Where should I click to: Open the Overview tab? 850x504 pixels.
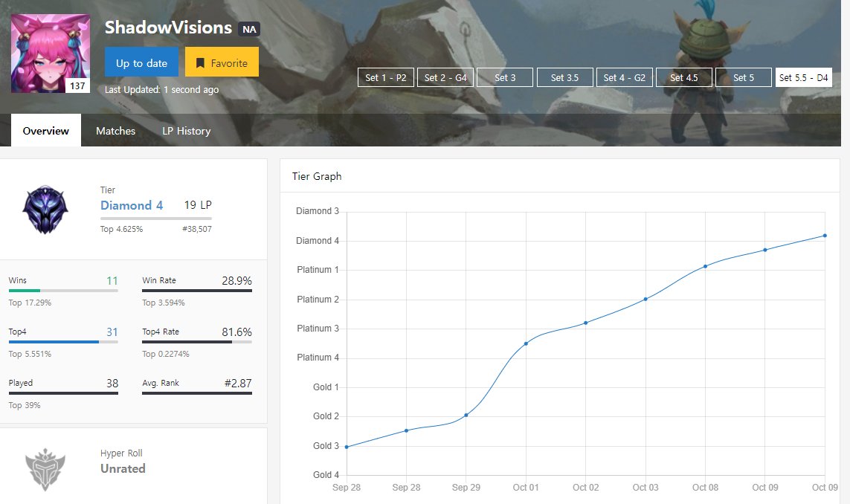46,131
